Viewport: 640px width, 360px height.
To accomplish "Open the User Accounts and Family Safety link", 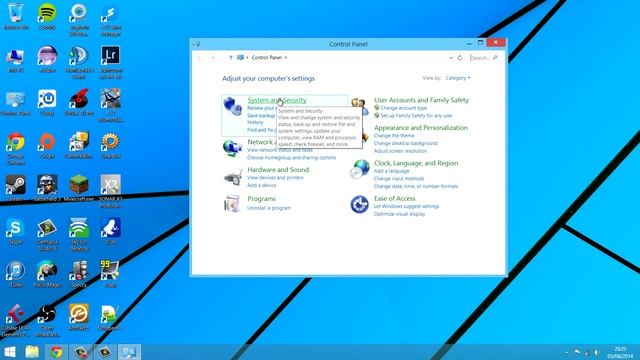I will (x=421, y=100).
